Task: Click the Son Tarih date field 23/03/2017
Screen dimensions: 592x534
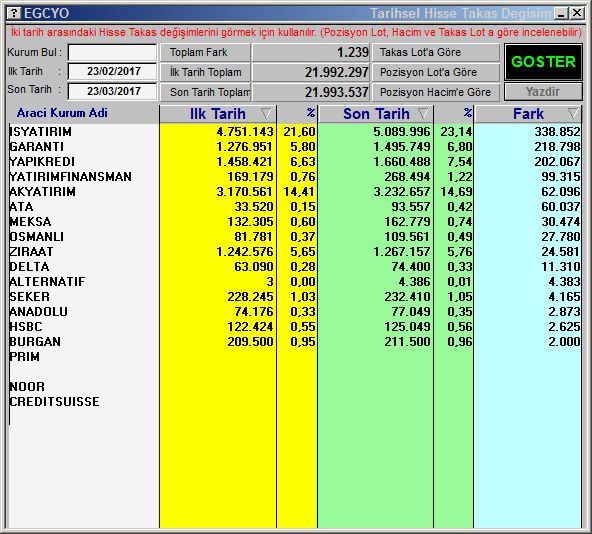Action: point(112,91)
